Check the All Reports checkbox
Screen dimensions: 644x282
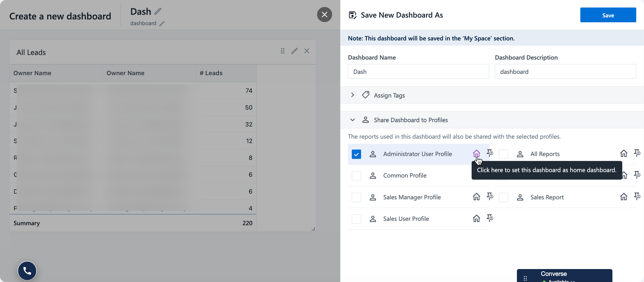click(x=503, y=154)
